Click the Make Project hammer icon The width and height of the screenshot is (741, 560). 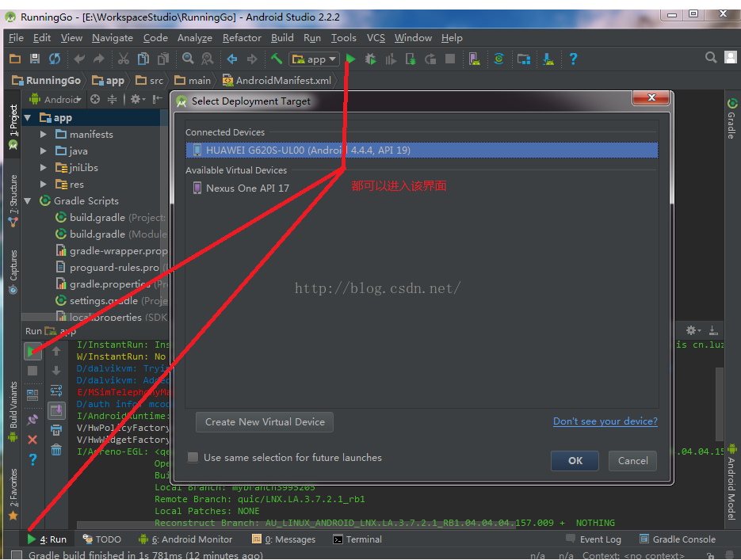[277, 59]
